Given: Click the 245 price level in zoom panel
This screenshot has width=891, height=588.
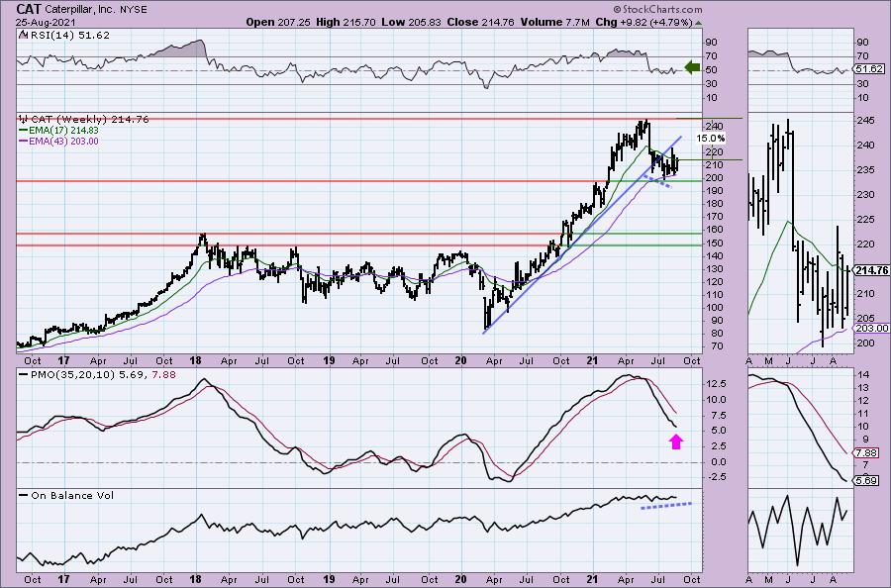Looking at the screenshot, I should click(x=865, y=121).
